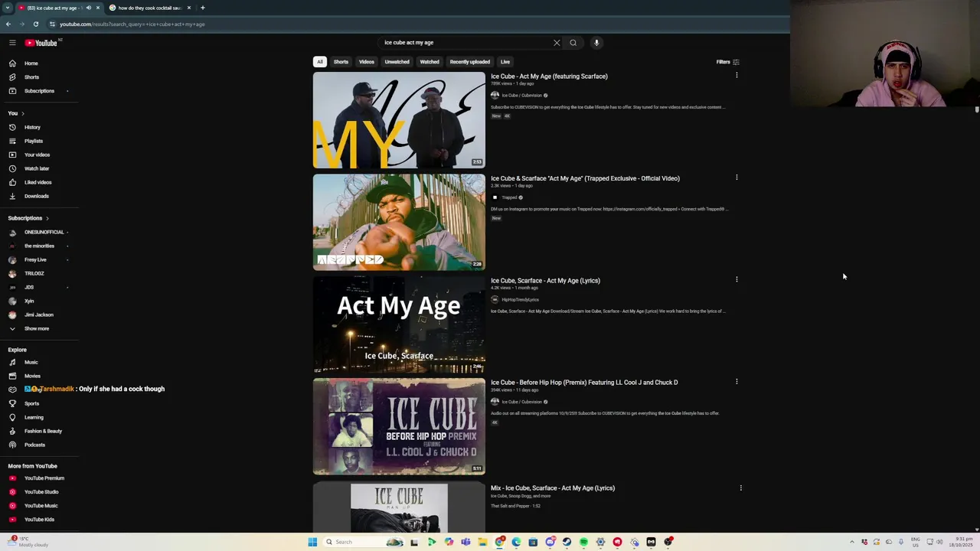Screen dimensions: 980x551
Task: Click the YouTube logo
Action: (41, 43)
